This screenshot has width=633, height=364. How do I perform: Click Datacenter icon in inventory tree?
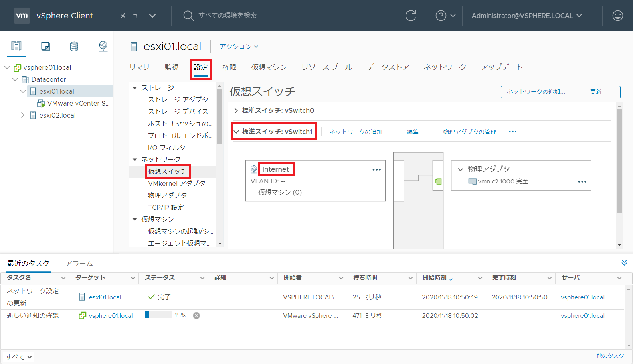(x=25, y=79)
